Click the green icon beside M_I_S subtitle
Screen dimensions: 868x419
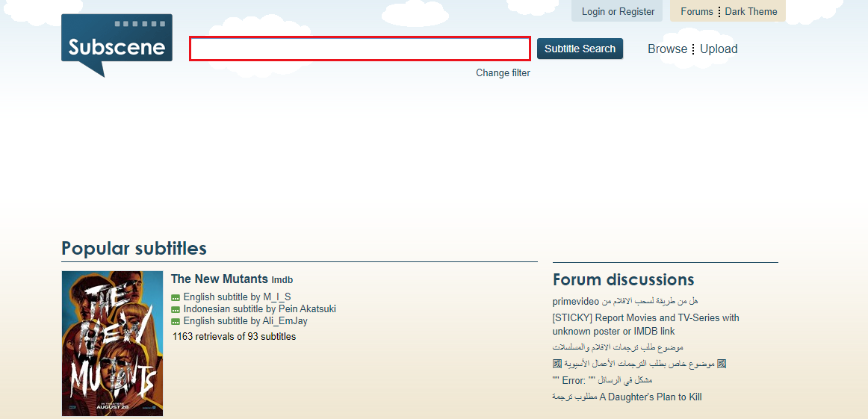point(176,298)
